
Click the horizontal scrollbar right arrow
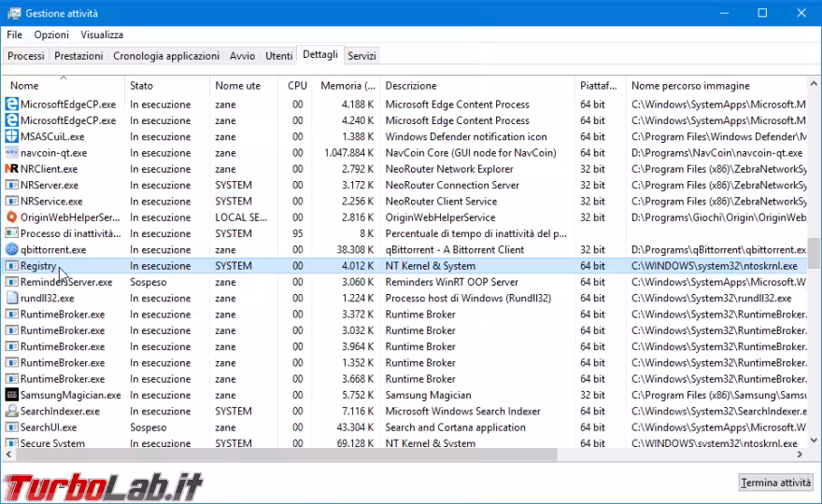click(800, 455)
